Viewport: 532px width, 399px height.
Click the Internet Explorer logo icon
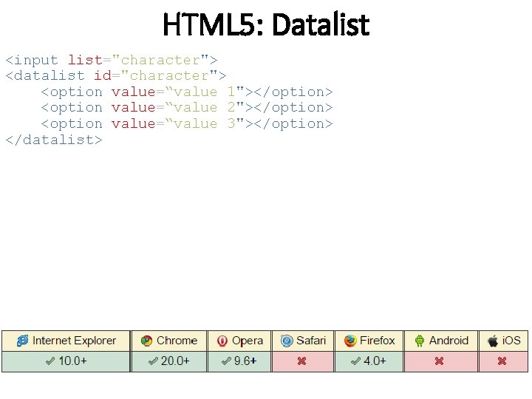[23, 341]
